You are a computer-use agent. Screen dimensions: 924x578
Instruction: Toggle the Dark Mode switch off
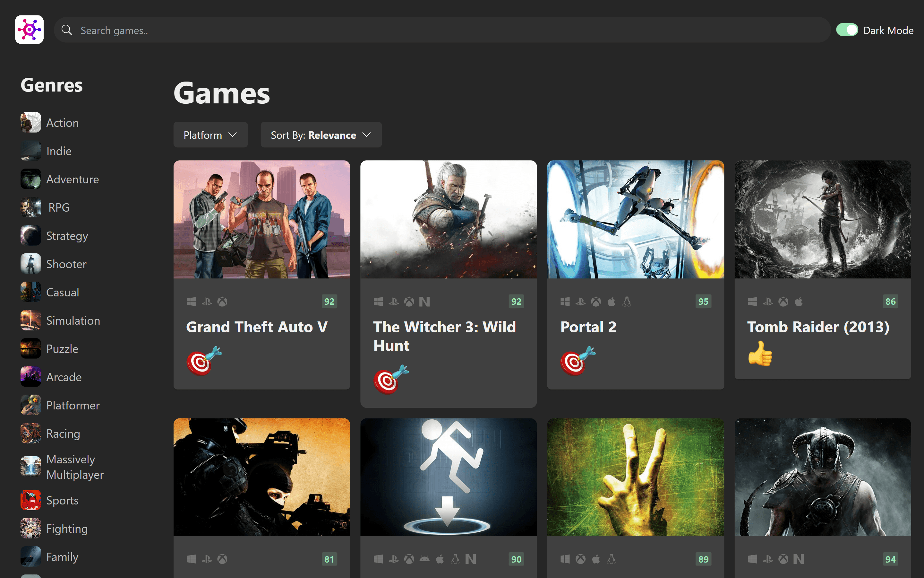click(x=846, y=30)
